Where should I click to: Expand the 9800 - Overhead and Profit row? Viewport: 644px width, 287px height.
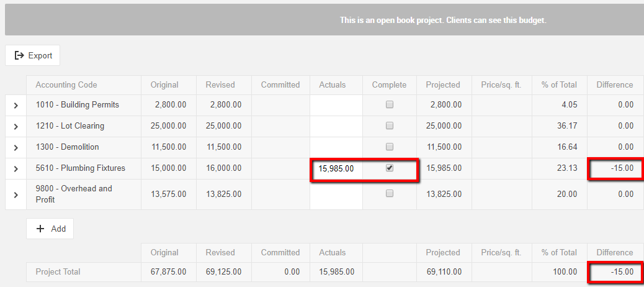(16, 194)
